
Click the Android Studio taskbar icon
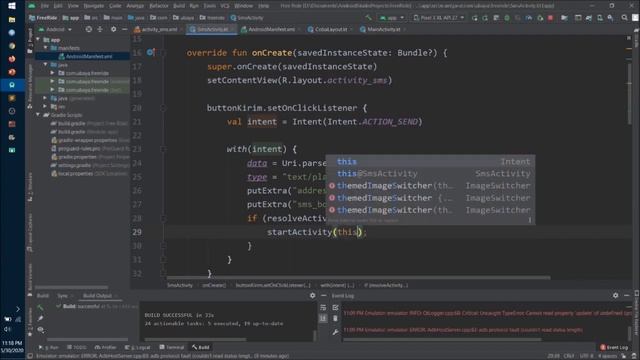pos(12,85)
